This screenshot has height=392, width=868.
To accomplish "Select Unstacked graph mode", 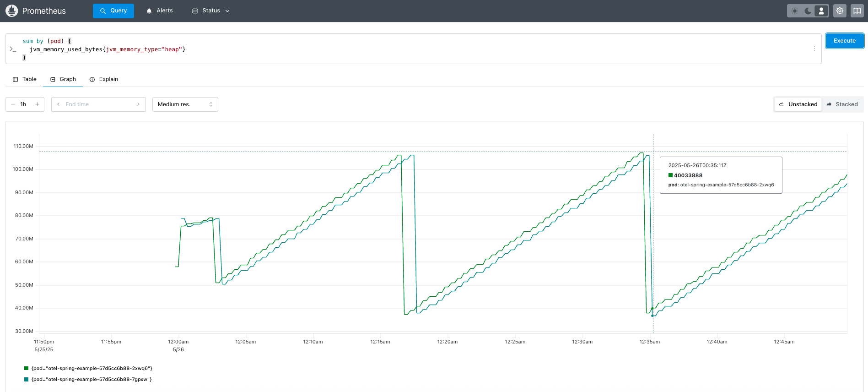I will tap(798, 104).
